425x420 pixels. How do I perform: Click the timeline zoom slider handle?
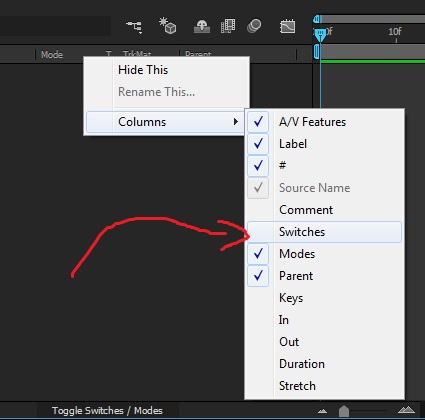[x=344, y=411]
